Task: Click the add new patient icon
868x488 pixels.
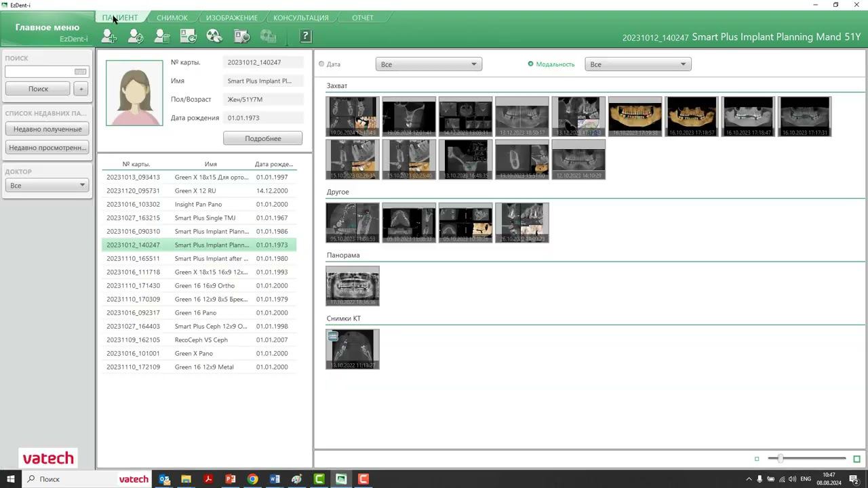Action: click(108, 37)
